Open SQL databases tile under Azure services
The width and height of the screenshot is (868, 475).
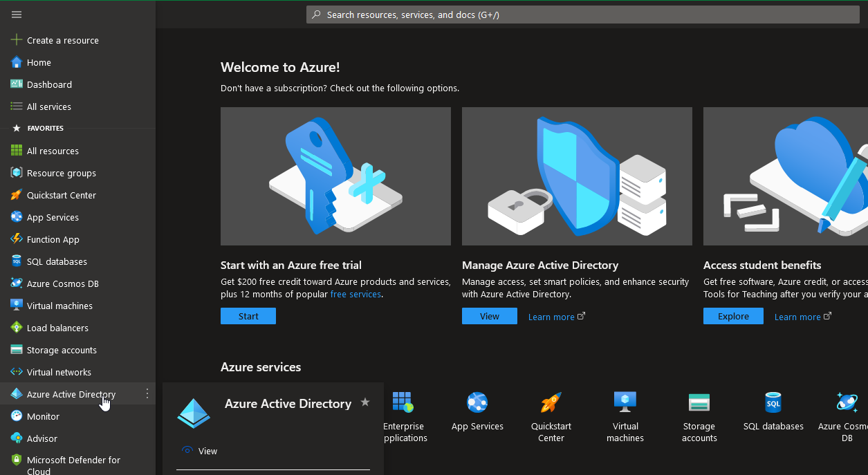coord(773,412)
